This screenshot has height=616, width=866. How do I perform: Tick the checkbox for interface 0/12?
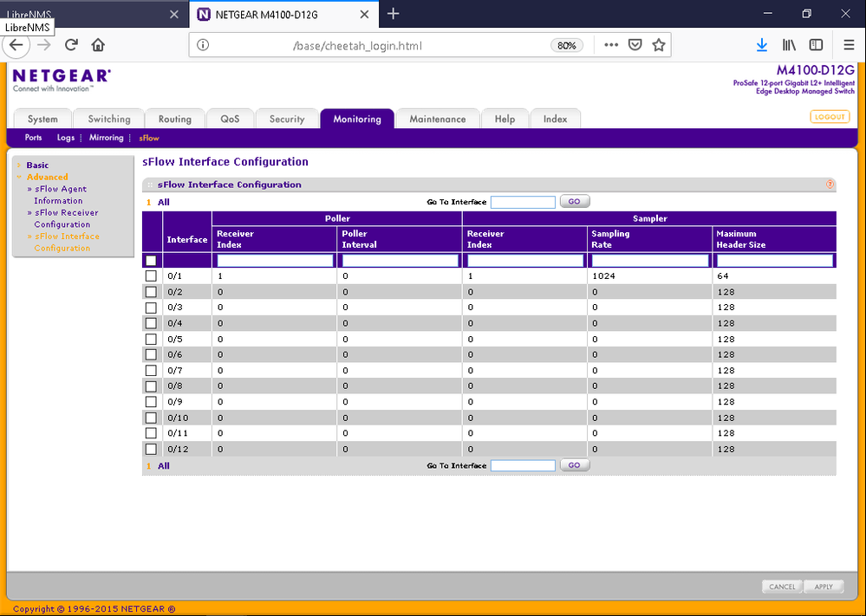click(x=151, y=449)
